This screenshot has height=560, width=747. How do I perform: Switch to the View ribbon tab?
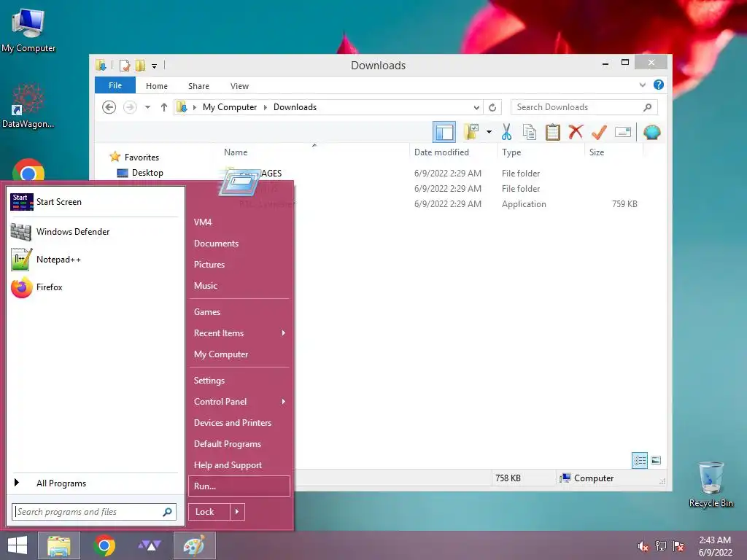pyautogui.click(x=239, y=86)
